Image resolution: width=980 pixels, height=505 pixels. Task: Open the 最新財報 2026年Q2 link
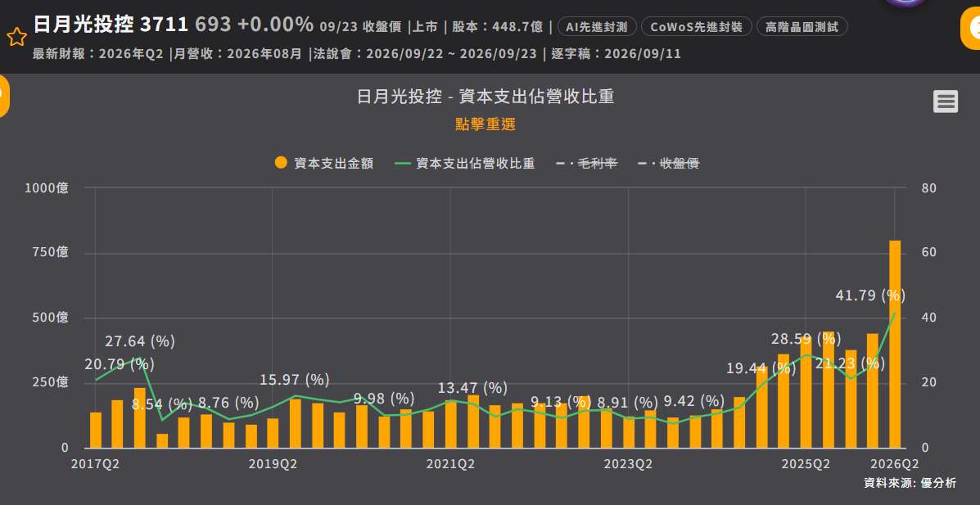click(x=98, y=54)
